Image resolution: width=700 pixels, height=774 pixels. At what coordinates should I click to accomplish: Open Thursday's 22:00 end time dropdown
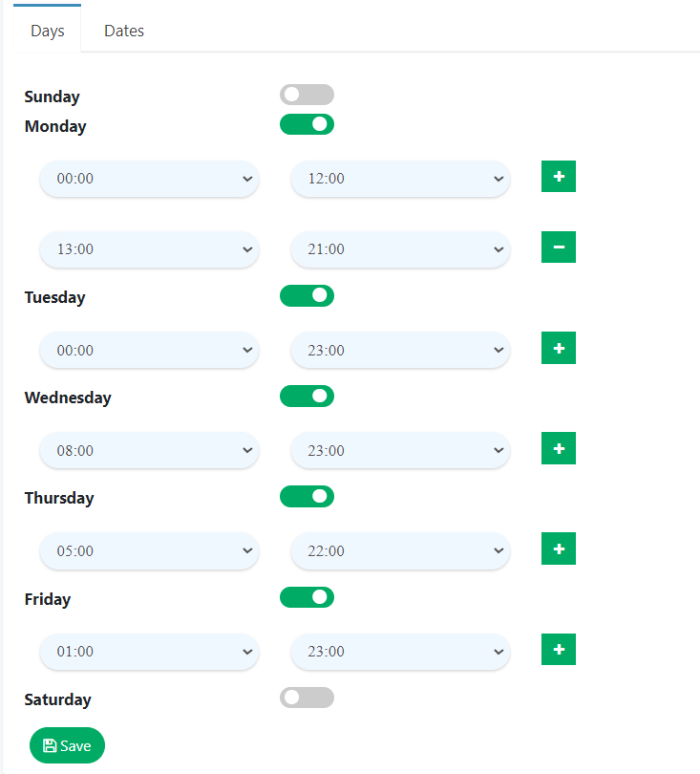click(x=400, y=551)
